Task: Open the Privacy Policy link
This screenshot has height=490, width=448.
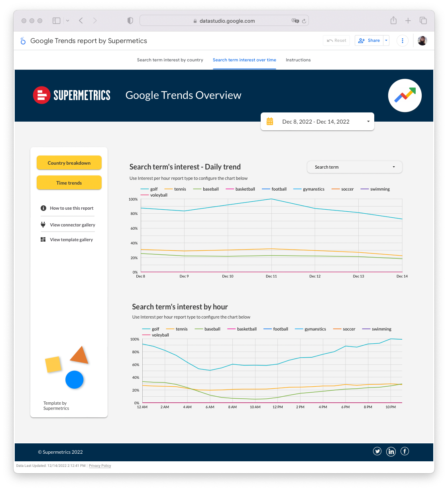Action: 100,466
